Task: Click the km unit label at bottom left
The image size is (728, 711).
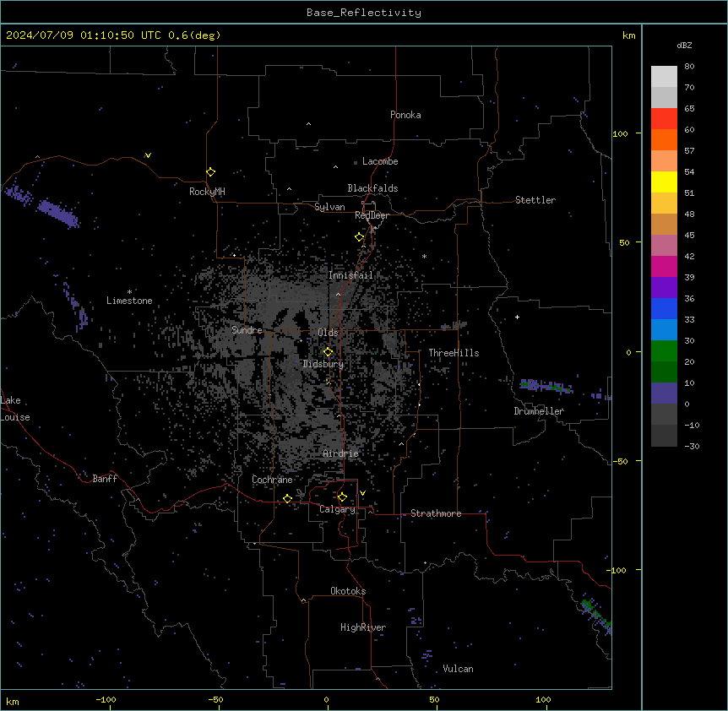Action: click(x=13, y=701)
